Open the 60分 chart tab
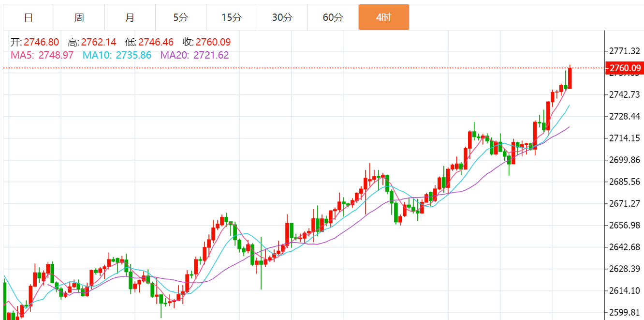 point(333,18)
